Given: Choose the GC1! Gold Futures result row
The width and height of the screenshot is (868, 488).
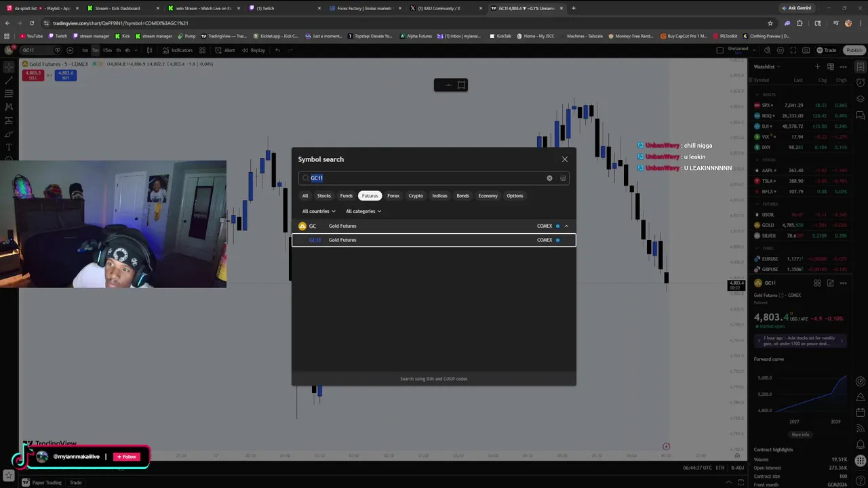Looking at the screenshot, I should [x=434, y=240].
